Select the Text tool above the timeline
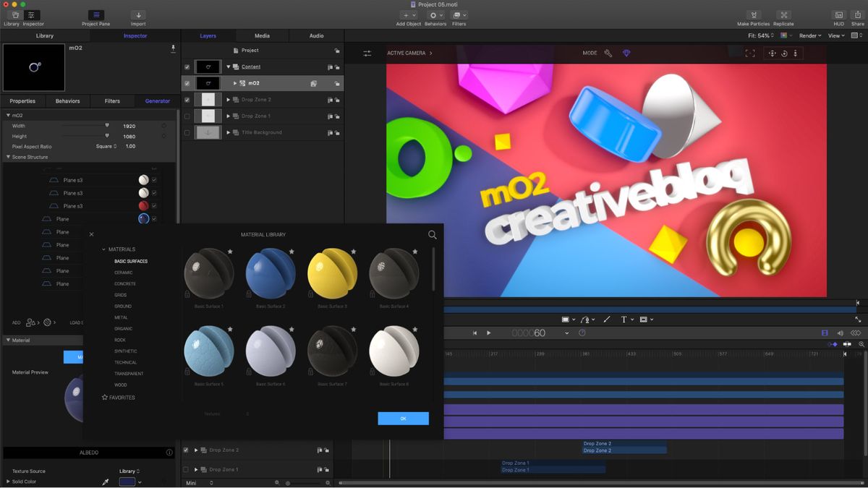The height and width of the screenshot is (488, 868). click(x=623, y=319)
